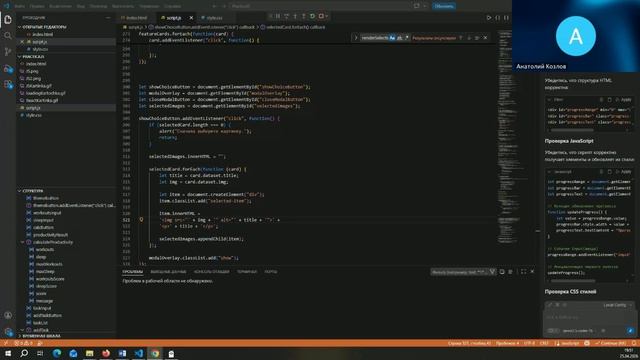Toggle Use Regular Expression in find widget

pos(407,38)
